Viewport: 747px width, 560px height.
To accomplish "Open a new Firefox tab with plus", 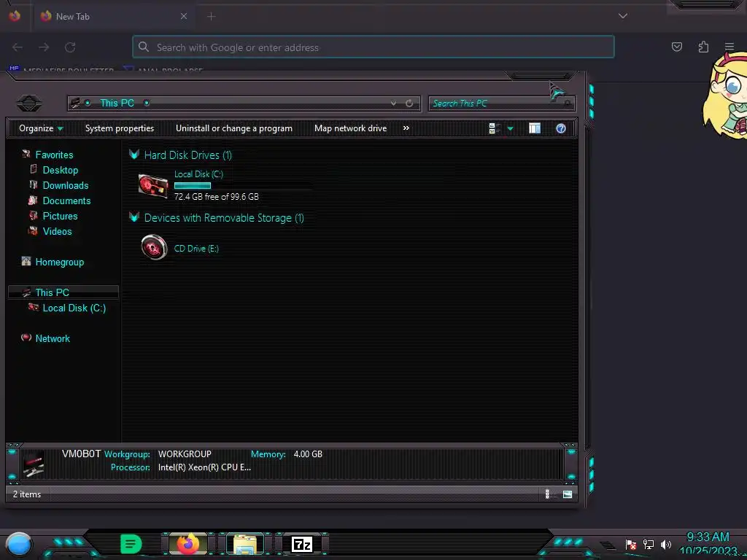I will coord(212,17).
